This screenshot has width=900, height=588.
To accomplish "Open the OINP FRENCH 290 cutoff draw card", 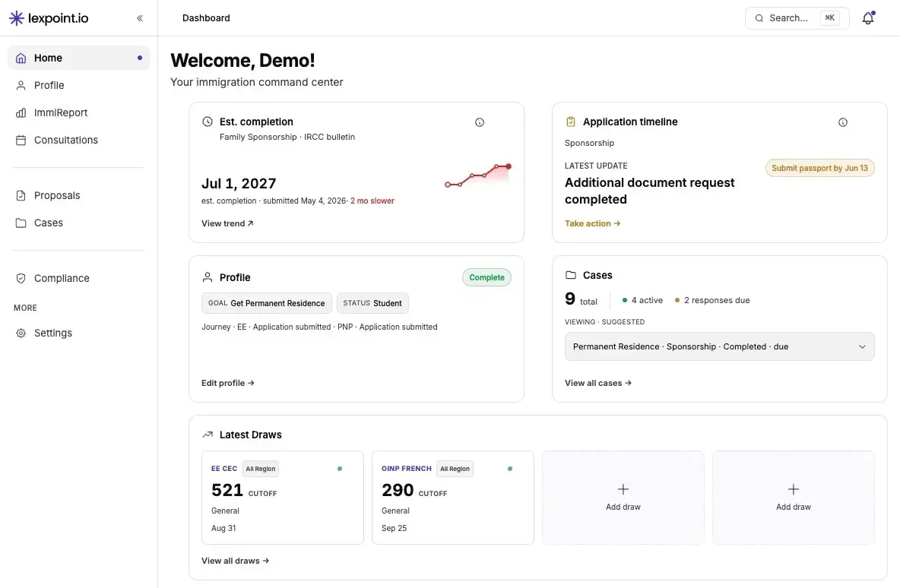I will [453, 498].
